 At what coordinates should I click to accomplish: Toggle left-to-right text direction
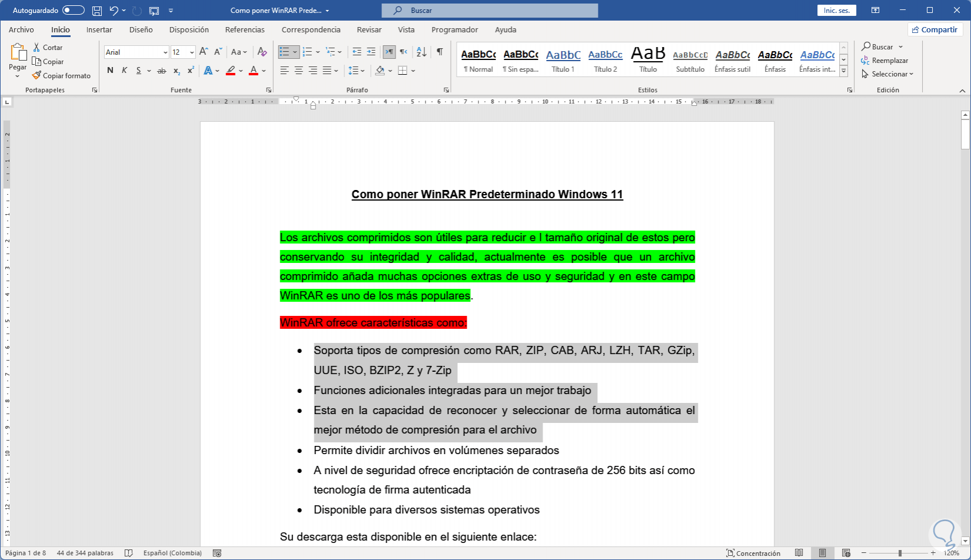click(389, 52)
